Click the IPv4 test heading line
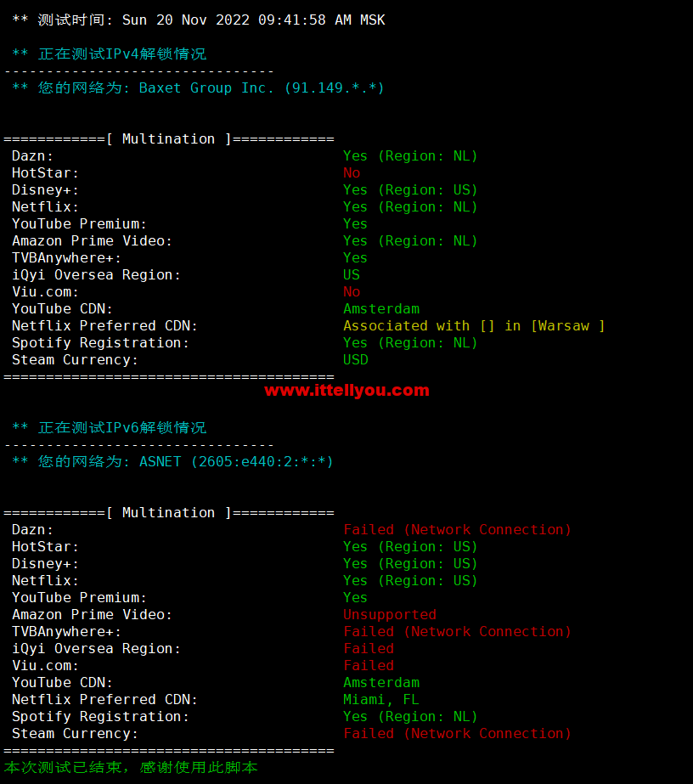The width and height of the screenshot is (693, 784). 110,54
